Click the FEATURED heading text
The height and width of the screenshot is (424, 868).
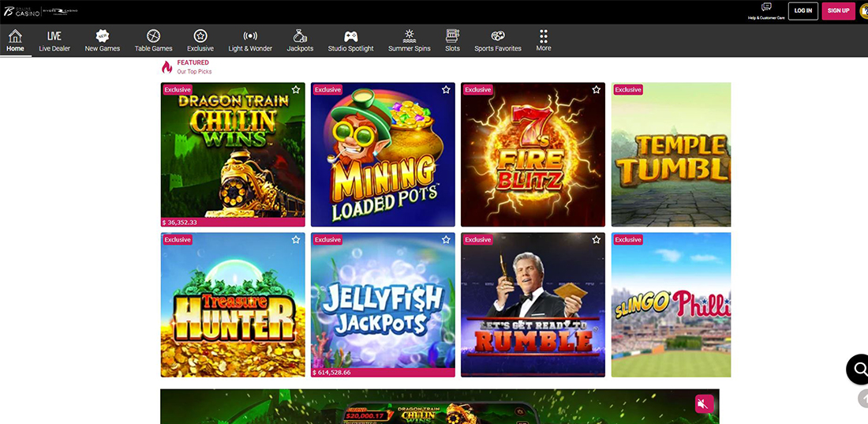193,62
